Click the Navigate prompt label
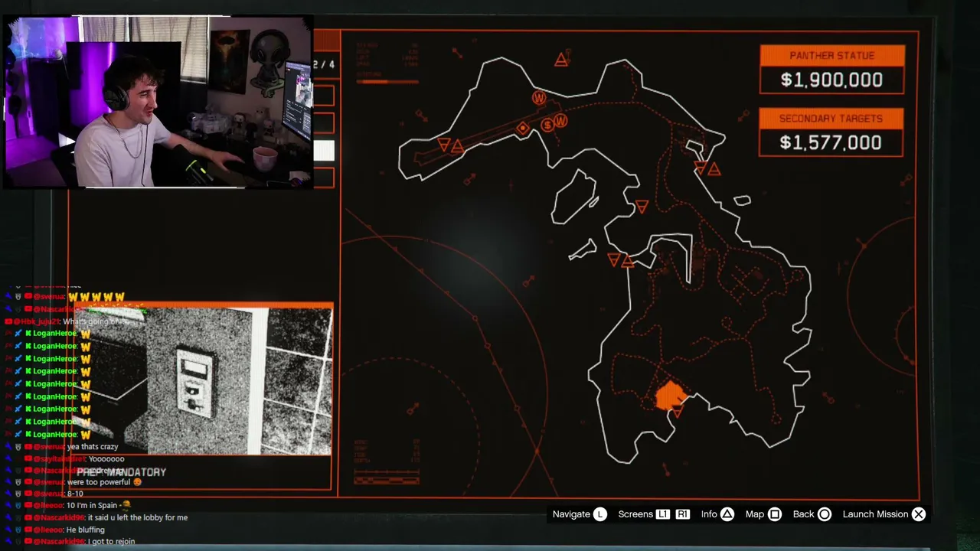 571,514
